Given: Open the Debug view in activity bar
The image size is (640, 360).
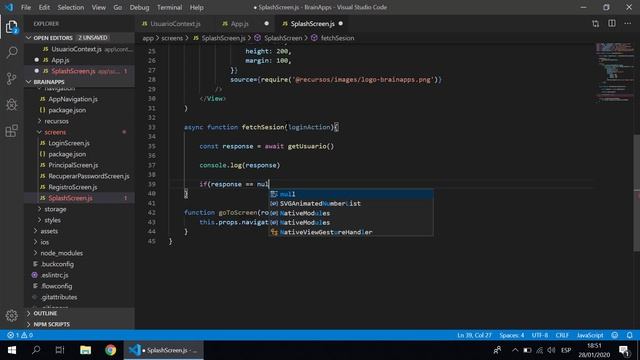Looking at the screenshot, I should (x=11, y=104).
